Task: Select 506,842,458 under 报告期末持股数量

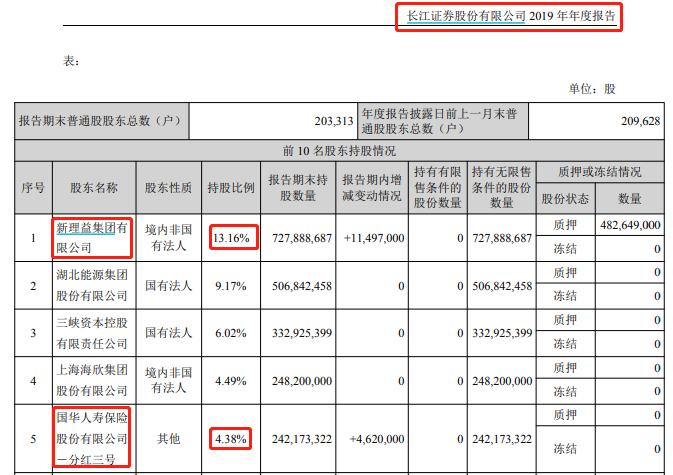Action: click(302, 286)
